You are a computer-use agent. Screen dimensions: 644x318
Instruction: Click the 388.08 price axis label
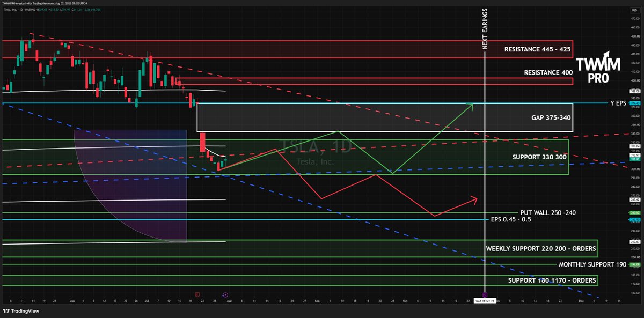tap(634, 91)
